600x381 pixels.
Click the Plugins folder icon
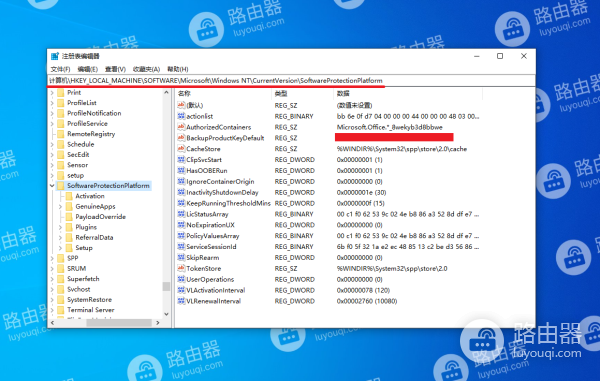click(x=69, y=227)
